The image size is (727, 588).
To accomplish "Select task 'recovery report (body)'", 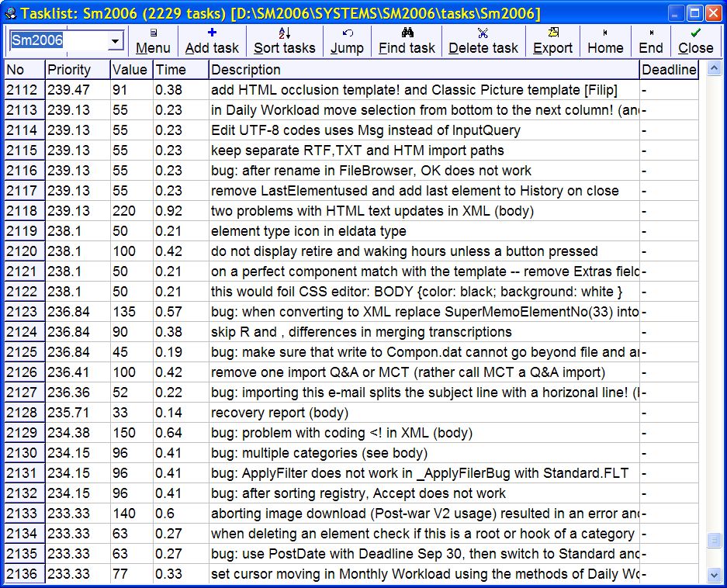I will click(x=279, y=413).
